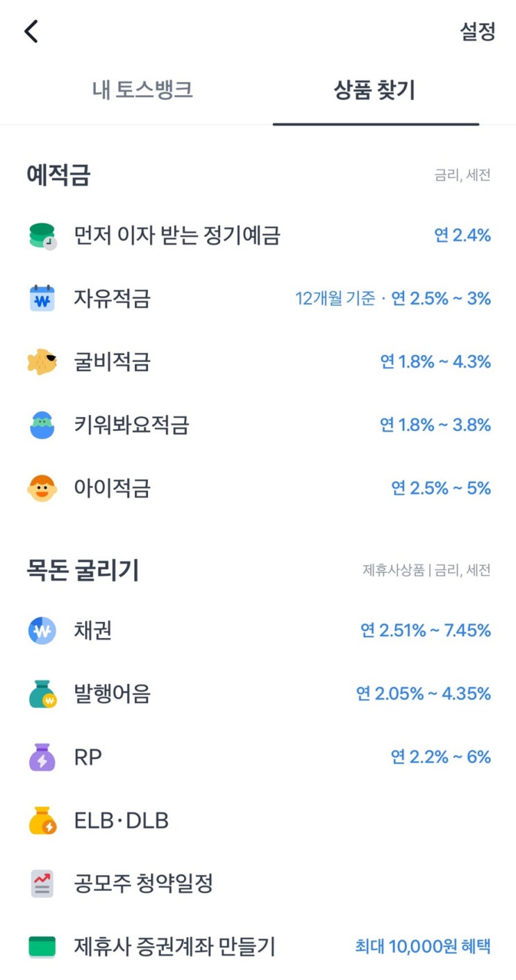Tap the 발행어음 teal money bag icon

click(x=42, y=694)
